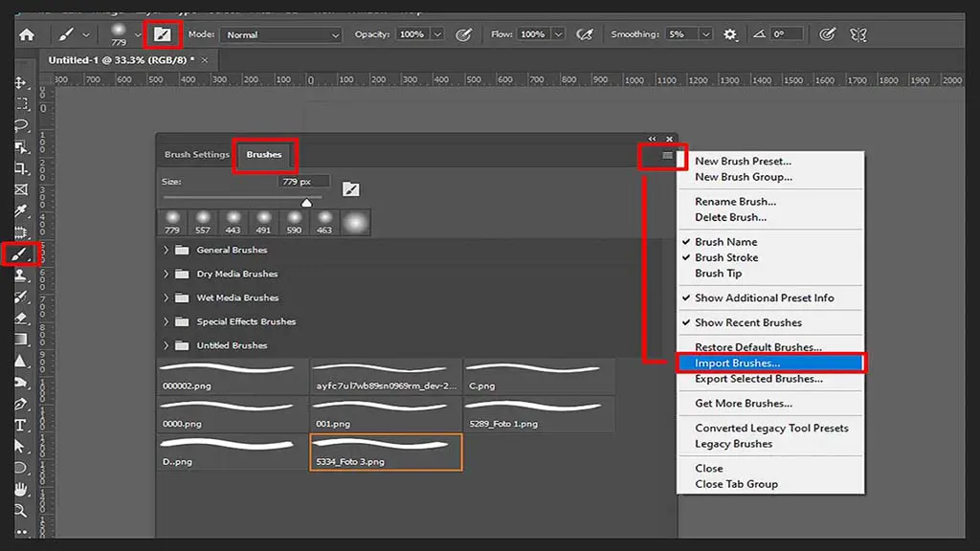Toggle pressure for size icon
Viewport: 980px width, 551px height.
(827, 34)
